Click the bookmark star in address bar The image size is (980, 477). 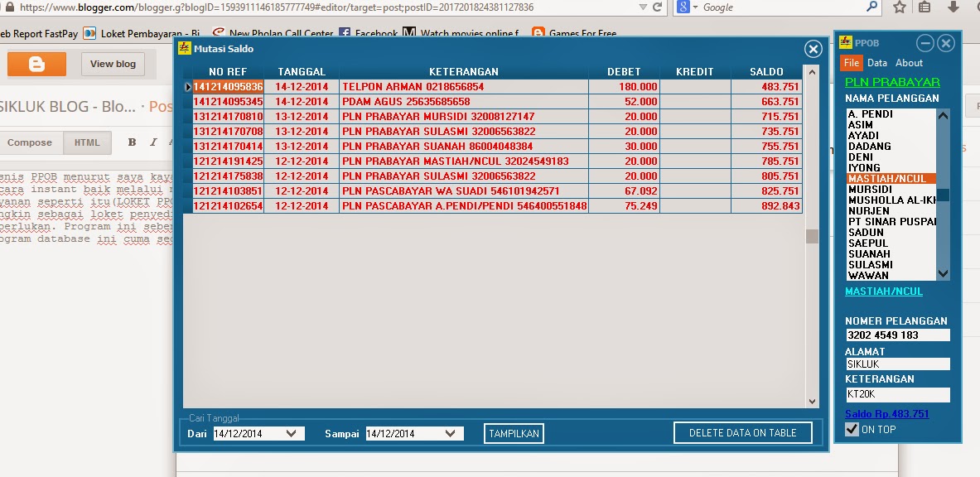(x=900, y=8)
